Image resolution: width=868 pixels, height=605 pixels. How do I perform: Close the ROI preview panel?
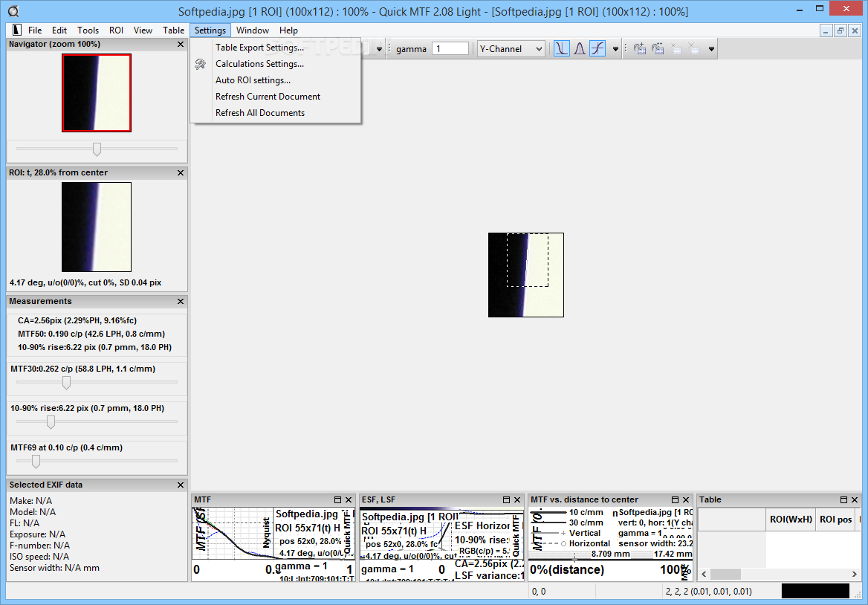(x=181, y=172)
